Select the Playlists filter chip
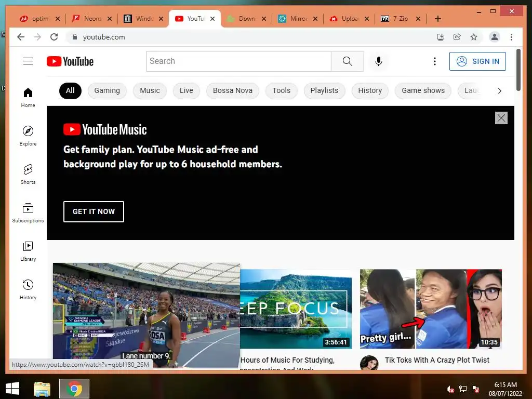Viewport: 532px width, 399px height. 324,90
